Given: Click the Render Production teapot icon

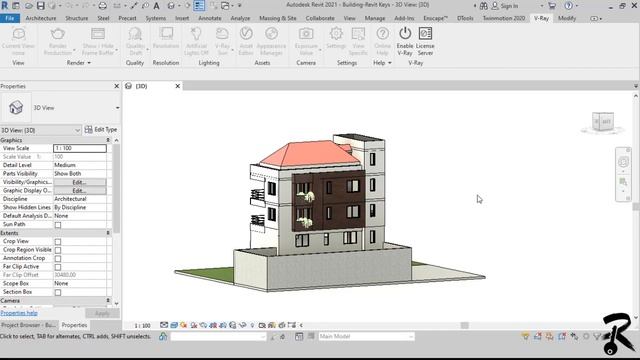Looking at the screenshot, I should (x=58, y=33).
